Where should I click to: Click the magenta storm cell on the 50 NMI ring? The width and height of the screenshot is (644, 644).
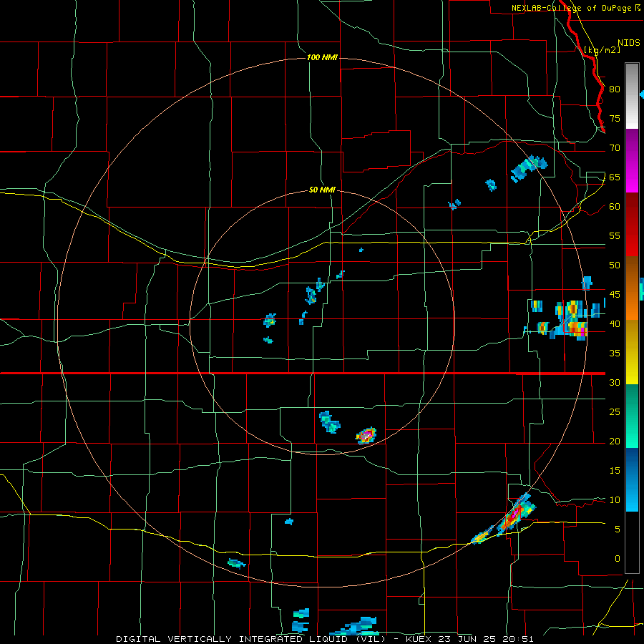366,435
